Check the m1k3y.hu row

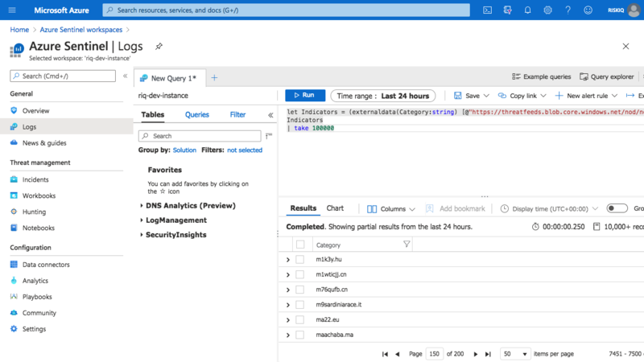299,259
